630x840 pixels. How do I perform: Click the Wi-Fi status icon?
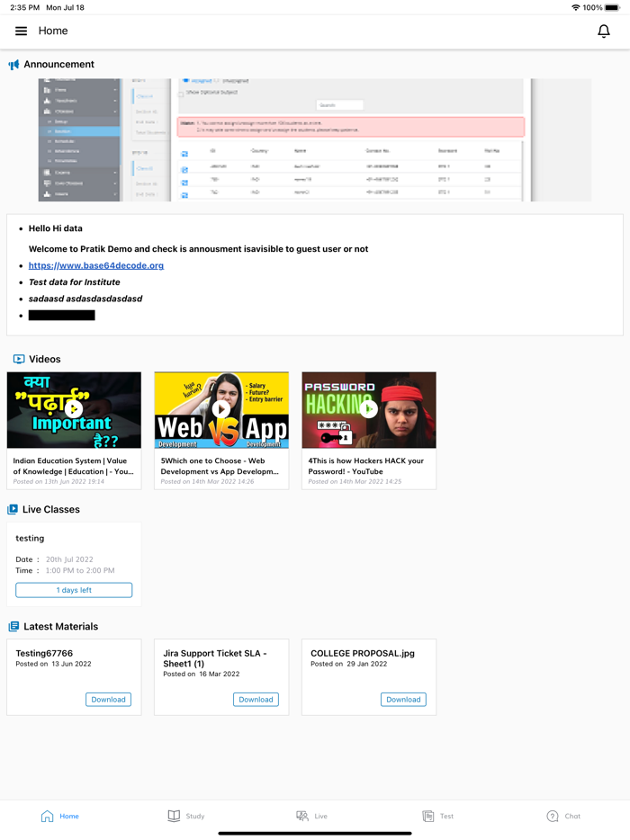coord(575,7)
